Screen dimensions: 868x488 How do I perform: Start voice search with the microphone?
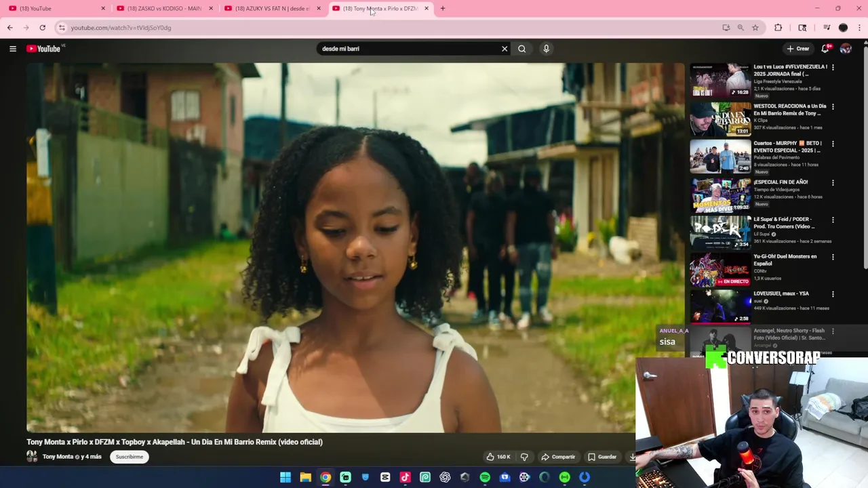click(x=546, y=49)
